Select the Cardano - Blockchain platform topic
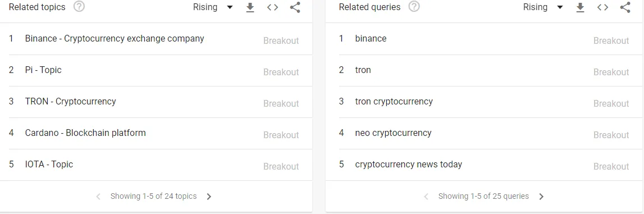This screenshot has width=644, height=214. tap(156, 133)
